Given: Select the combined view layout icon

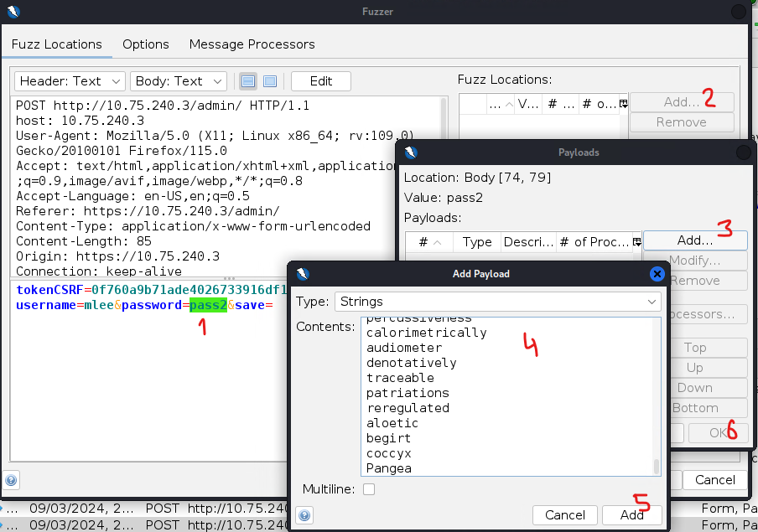Looking at the screenshot, I should click(x=270, y=81).
